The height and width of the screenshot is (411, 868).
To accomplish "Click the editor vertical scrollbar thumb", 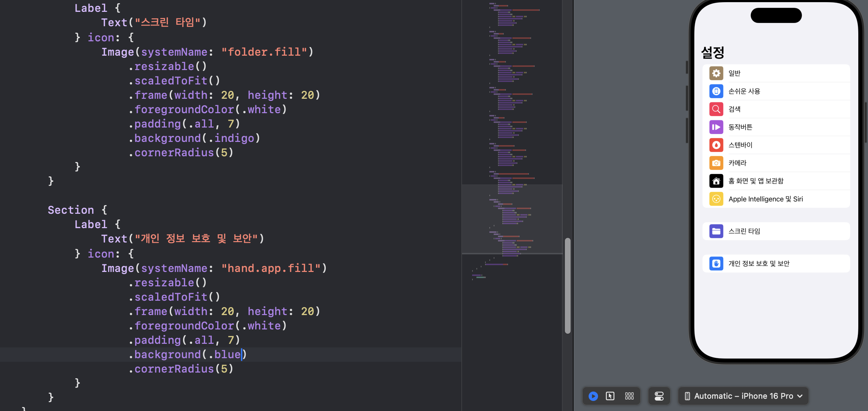I will 567,286.
